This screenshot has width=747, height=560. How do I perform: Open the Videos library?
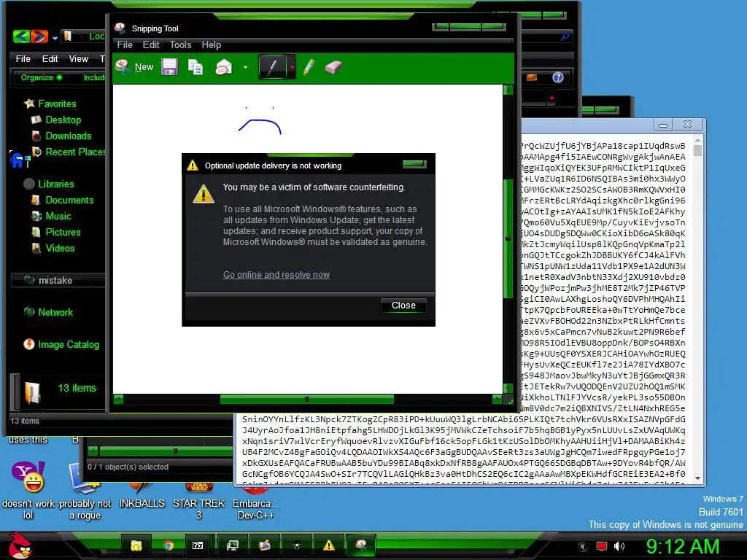tap(53, 248)
